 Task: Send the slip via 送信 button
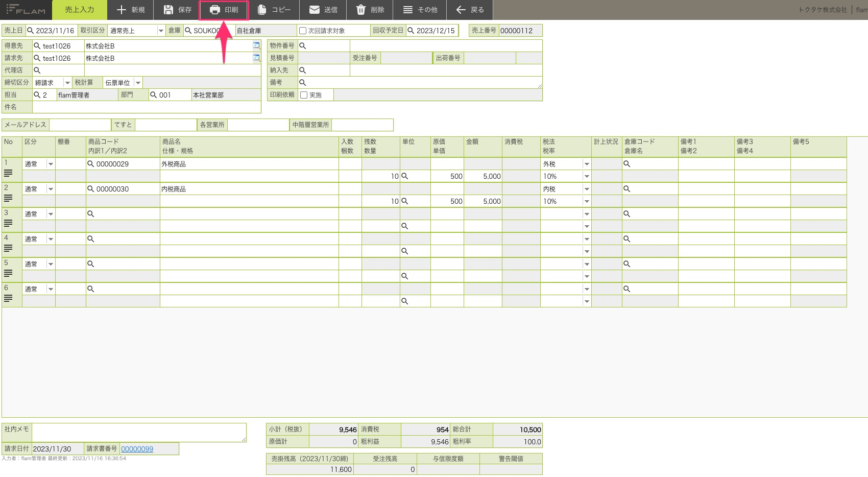coord(323,10)
